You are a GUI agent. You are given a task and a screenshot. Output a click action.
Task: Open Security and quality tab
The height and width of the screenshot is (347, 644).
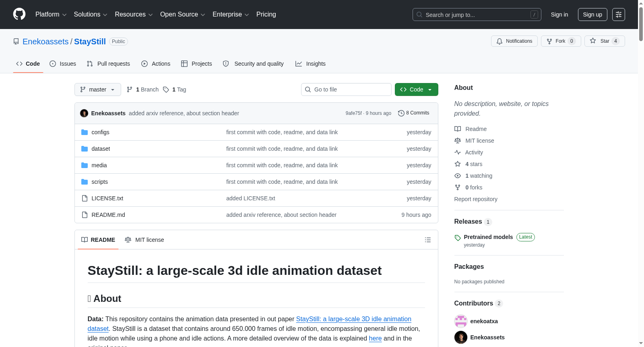(253, 64)
